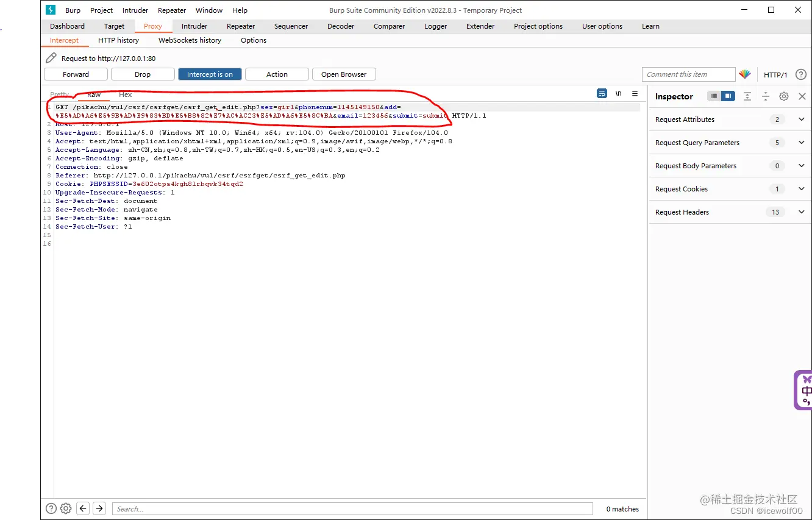The height and width of the screenshot is (520, 812).
Task: Expand Request Attributes section
Action: pyautogui.click(x=730, y=119)
